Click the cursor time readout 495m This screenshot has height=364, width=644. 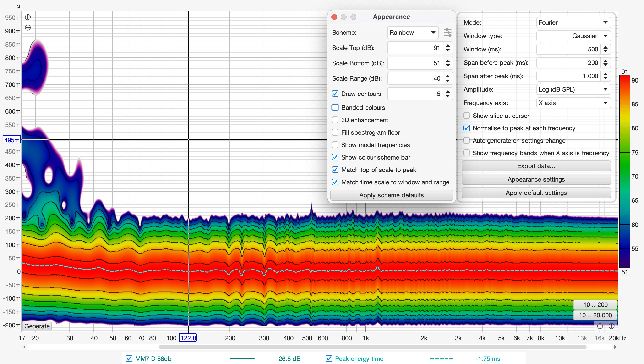coord(12,140)
